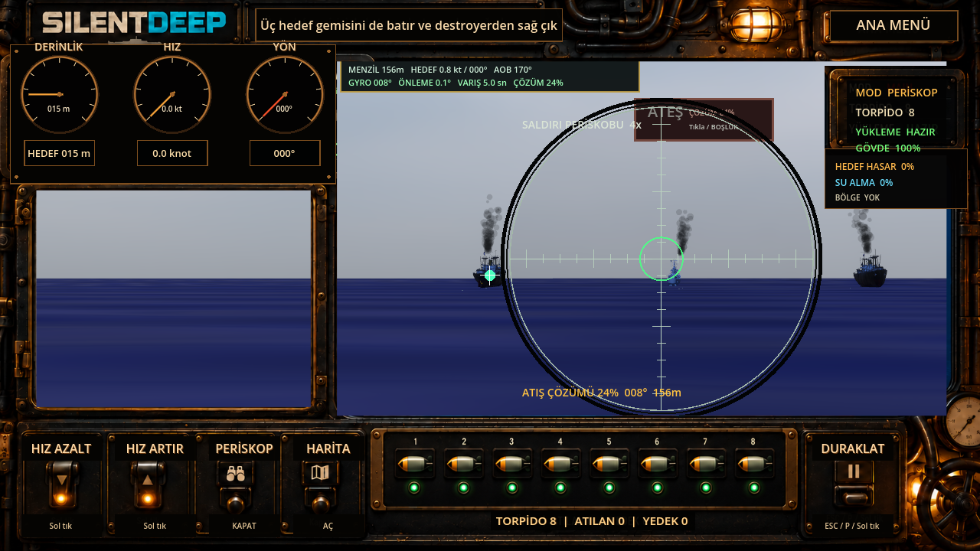The image size is (980, 551).
Task: Click the mission objective text banner
Action: click(409, 25)
